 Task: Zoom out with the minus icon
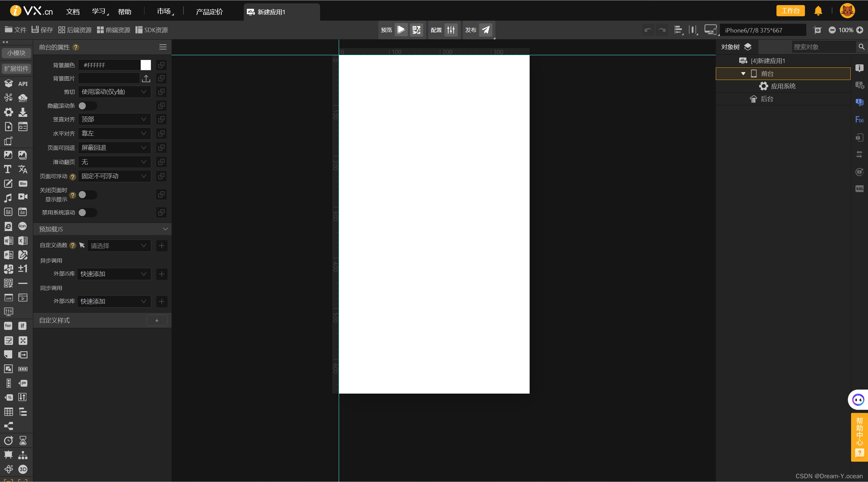tap(832, 30)
